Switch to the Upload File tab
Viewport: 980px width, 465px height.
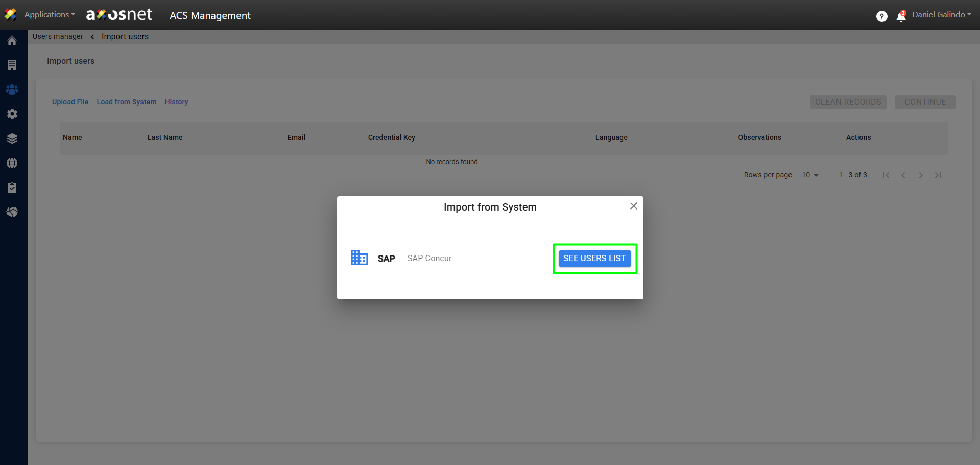coord(70,102)
